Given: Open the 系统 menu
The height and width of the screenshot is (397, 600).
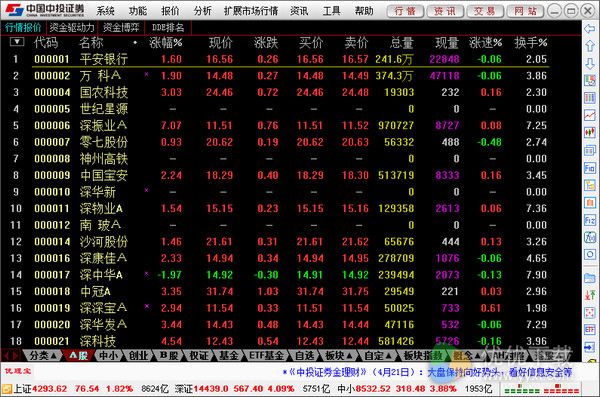Looking at the screenshot, I should [x=105, y=11].
